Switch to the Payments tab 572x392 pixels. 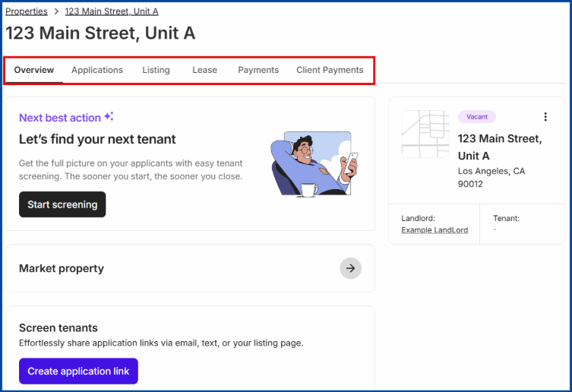[x=258, y=70]
